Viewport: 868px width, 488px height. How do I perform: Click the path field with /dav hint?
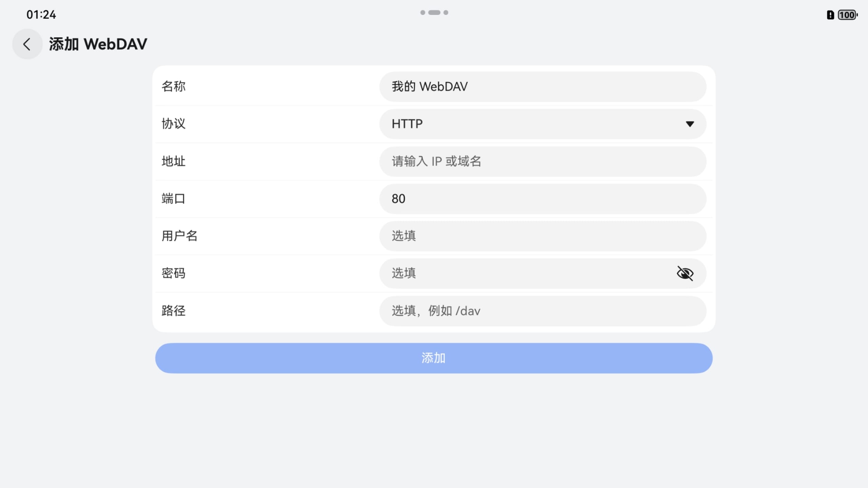(x=542, y=311)
